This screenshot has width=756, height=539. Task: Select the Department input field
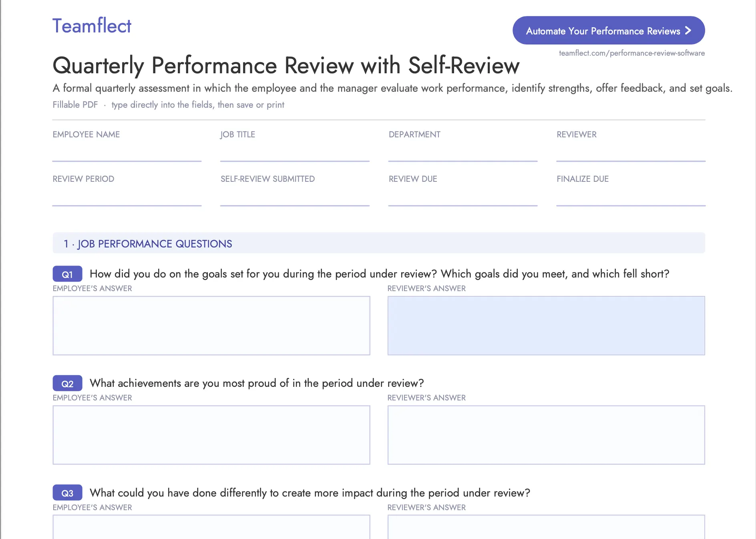[x=463, y=152]
